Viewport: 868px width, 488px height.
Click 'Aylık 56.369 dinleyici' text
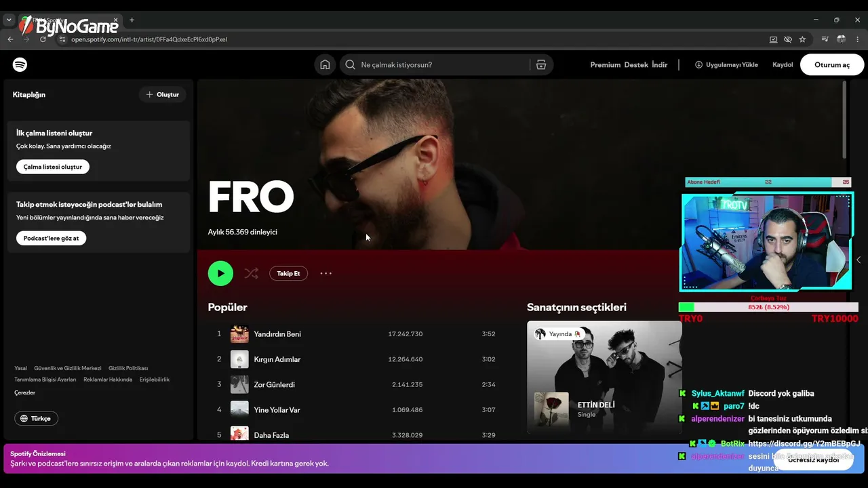[x=243, y=232]
